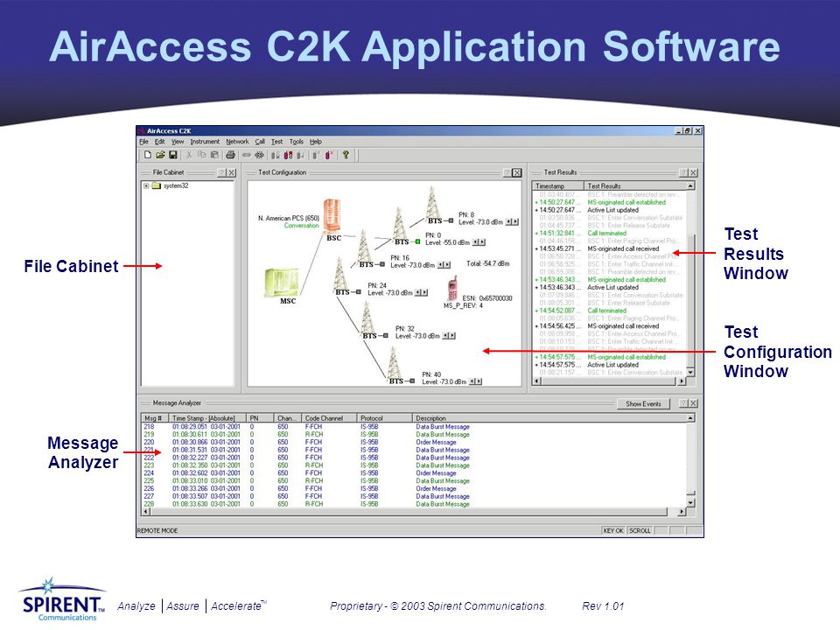Open the File menu
The height and width of the screenshot is (630, 840).
(x=143, y=142)
